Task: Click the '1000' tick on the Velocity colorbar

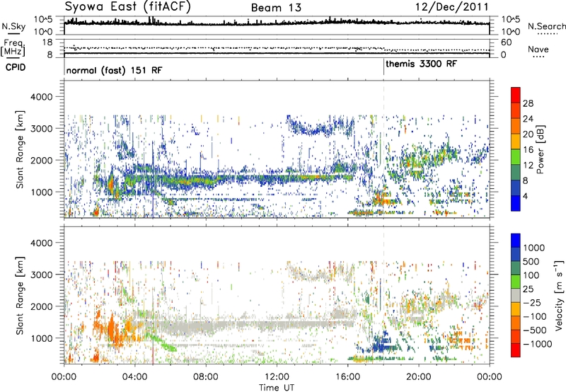Action: 533,248
